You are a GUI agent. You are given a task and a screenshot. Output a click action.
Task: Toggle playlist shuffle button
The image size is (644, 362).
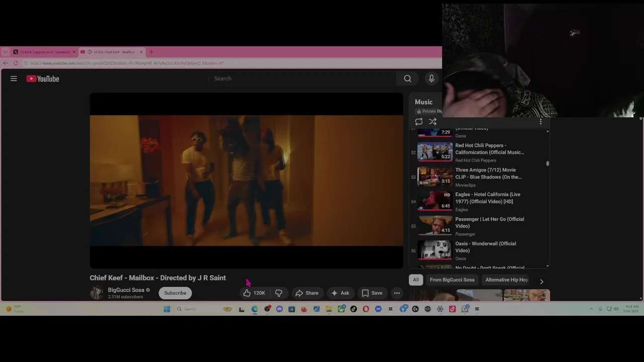coord(433,122)
